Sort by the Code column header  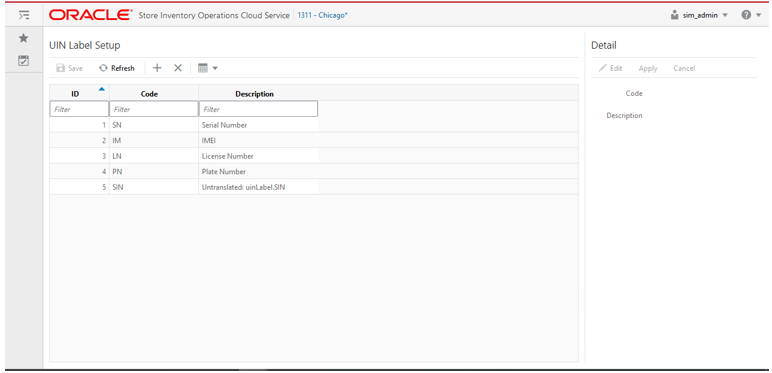point(154,93)
